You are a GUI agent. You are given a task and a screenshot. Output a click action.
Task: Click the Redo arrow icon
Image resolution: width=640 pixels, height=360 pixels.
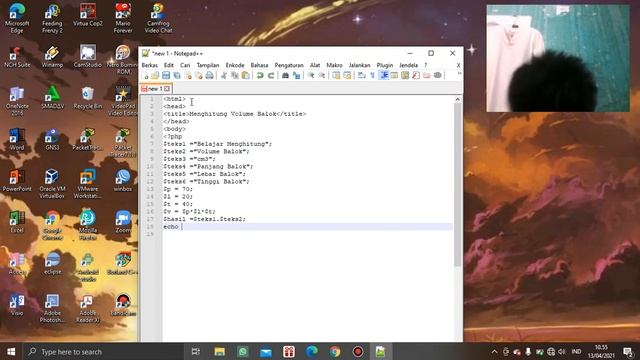(271, 76)
